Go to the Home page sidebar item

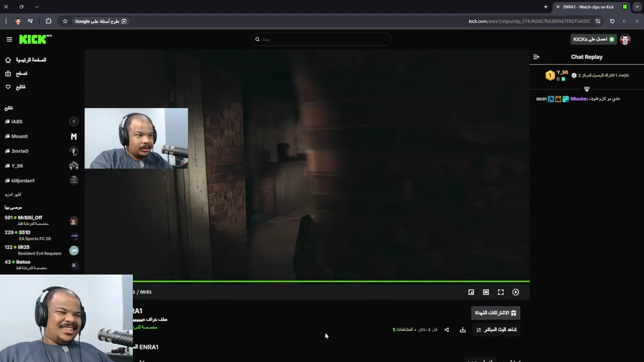pos(25,60)
